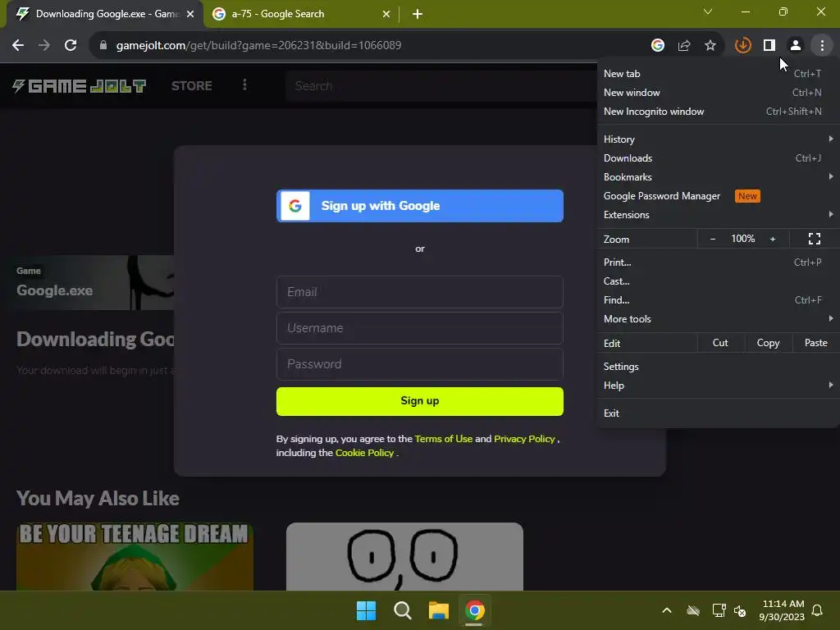Image resolution: width=840 pixels, height=630 pixels.
Task: Click Cut in the Edit row
Action: [720, 343]
